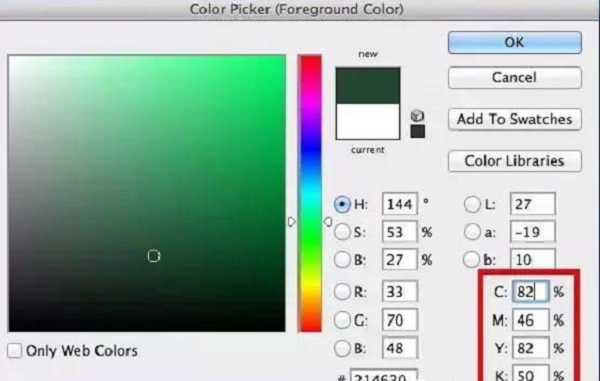Confirm color with the OK button

pyautogui.click(x=515, y=42)
